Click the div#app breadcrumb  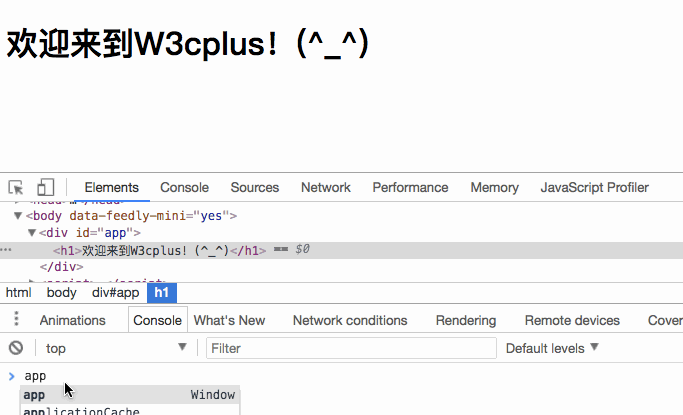coord(115,293)
